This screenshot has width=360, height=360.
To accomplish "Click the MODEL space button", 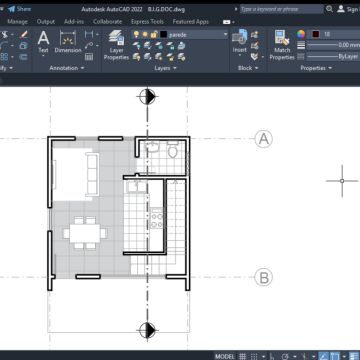I will (x=225, y=356).
